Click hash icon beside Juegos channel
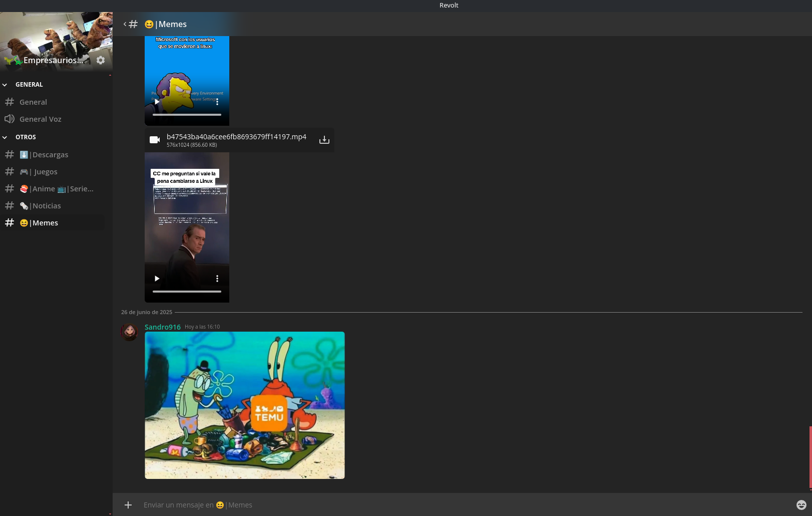Screen dimensions: 812x516 [10, 172]
